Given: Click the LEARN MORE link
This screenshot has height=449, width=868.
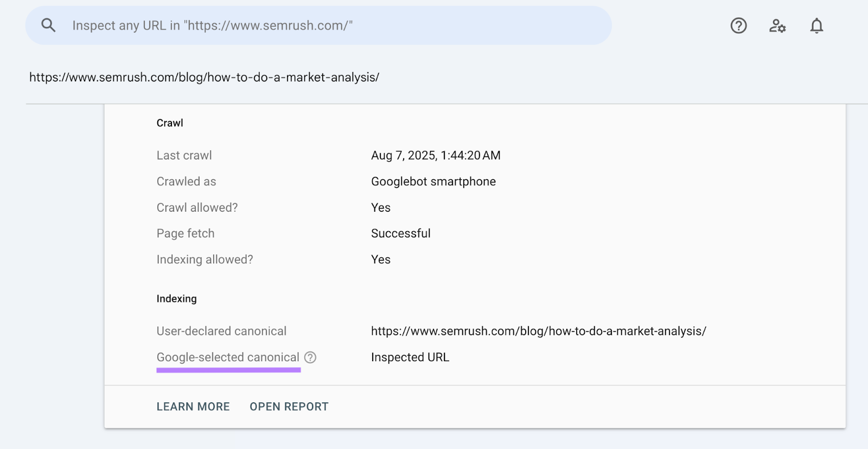Looking at the screenshot, I should click(x=193, y=407).
